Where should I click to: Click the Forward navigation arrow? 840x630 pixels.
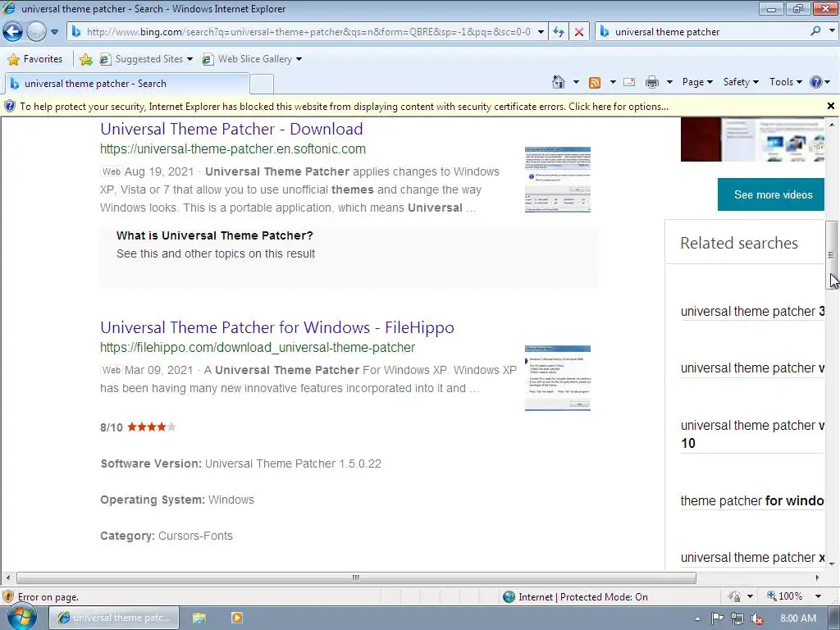point(36,32)
